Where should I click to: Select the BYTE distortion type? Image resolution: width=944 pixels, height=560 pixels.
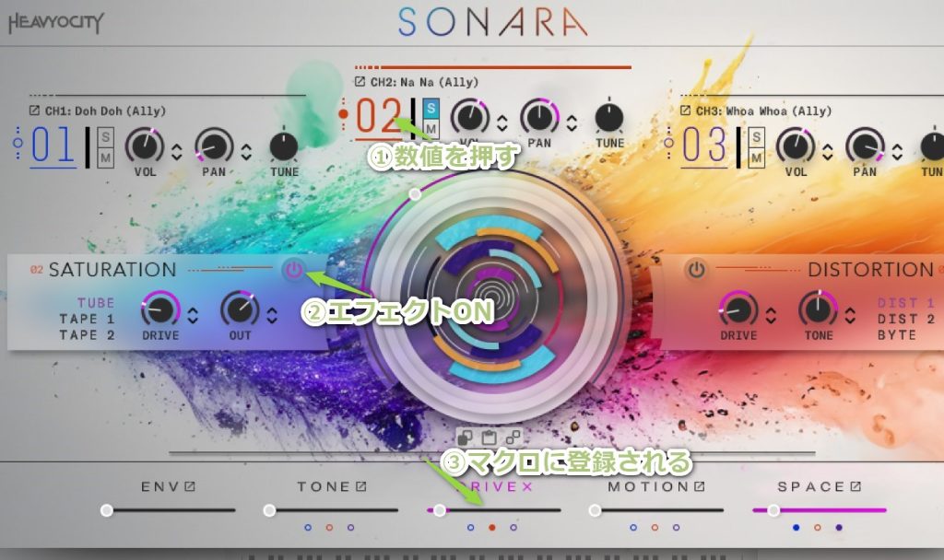coord(896,335)
